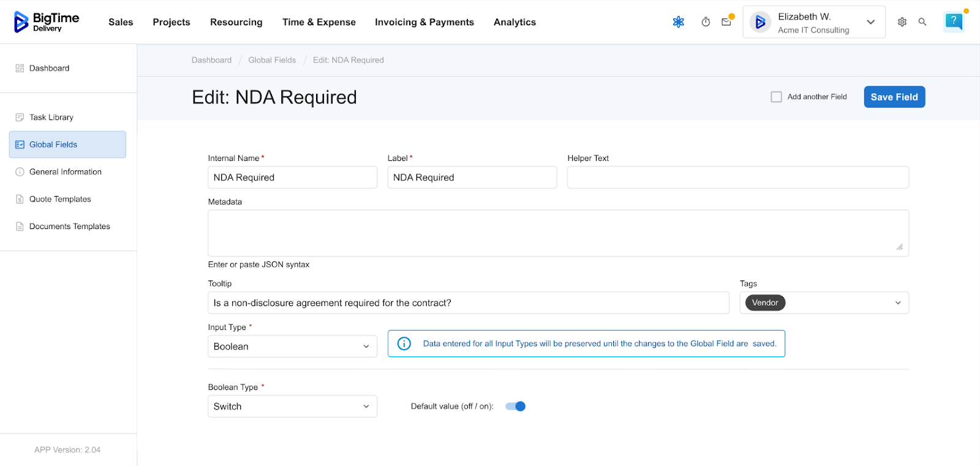Click the Save Field button
This screenshot has width=980, height=466.
pos(894,97)
